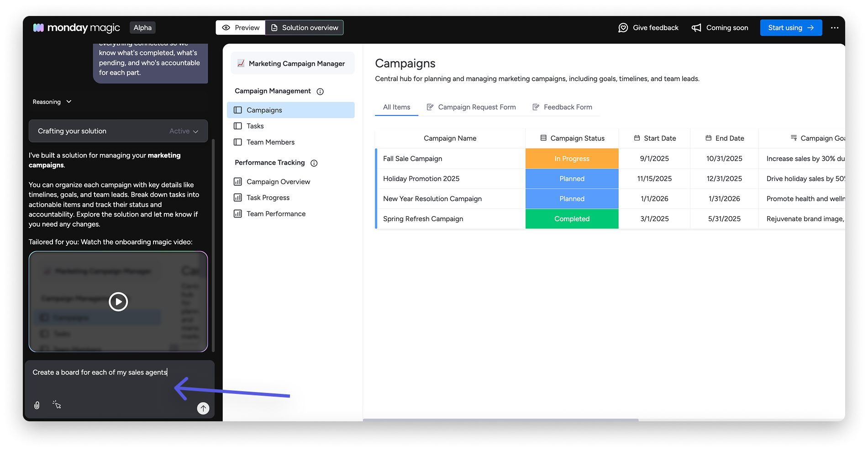868x451 pixels.
Task: Send the chat message with arrow button
Action: 203,408
